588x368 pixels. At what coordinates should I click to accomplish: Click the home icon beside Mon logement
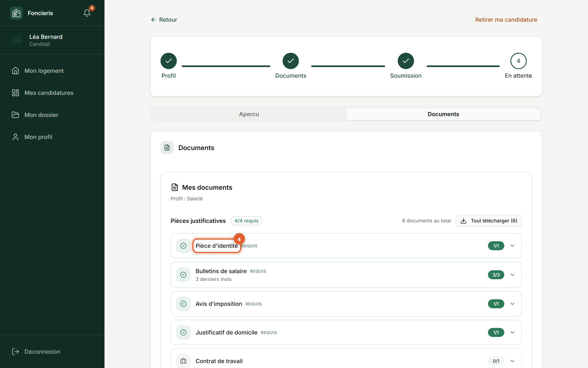click(x=16, y=71)
